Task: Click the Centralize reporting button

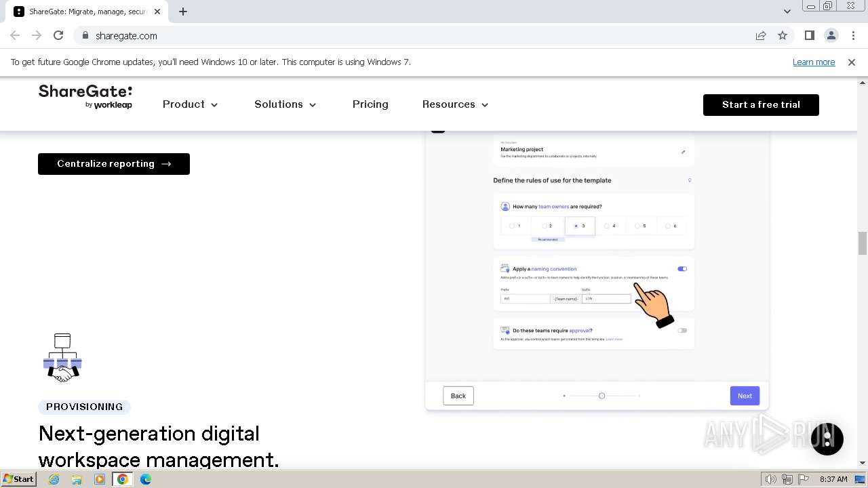Action: 114,164
